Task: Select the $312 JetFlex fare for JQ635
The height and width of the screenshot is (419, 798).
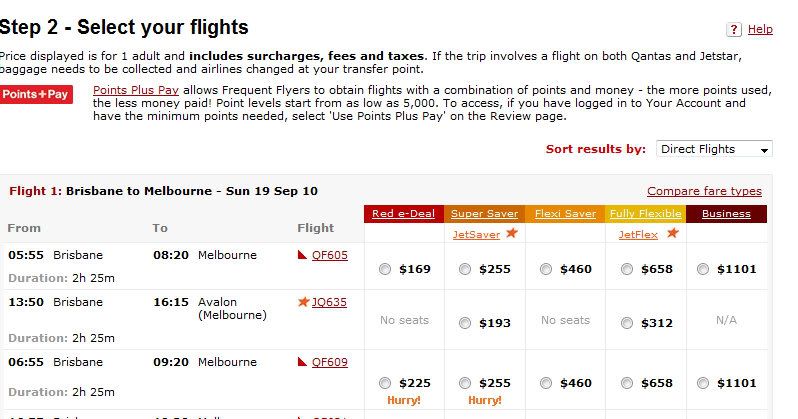Action: [627, 323]
